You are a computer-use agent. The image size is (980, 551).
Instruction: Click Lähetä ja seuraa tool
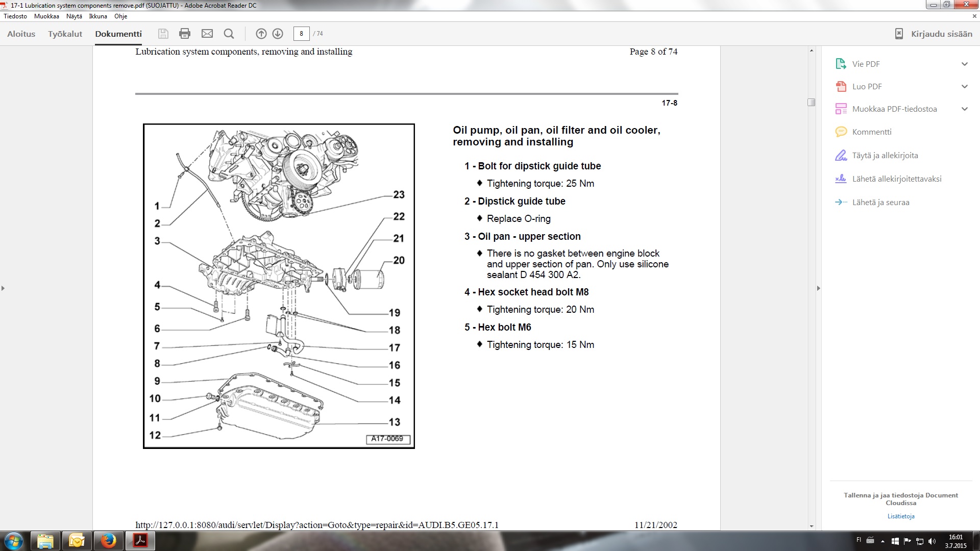[880, 202]
